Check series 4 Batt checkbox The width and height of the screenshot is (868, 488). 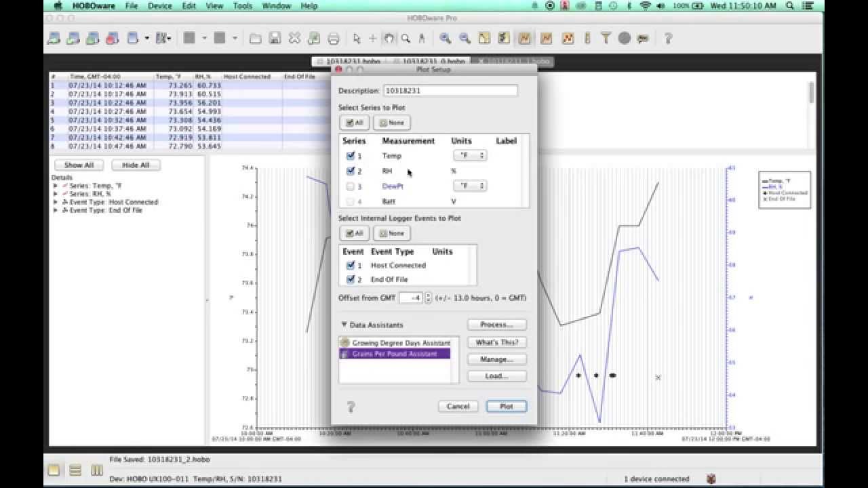pyautogui.click(x=351, y=201)
